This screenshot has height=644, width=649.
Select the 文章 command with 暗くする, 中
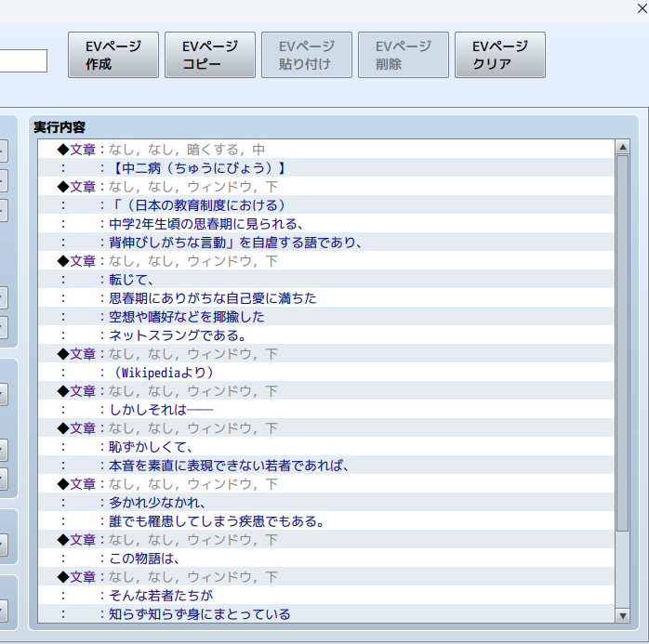tap(325, 150)
